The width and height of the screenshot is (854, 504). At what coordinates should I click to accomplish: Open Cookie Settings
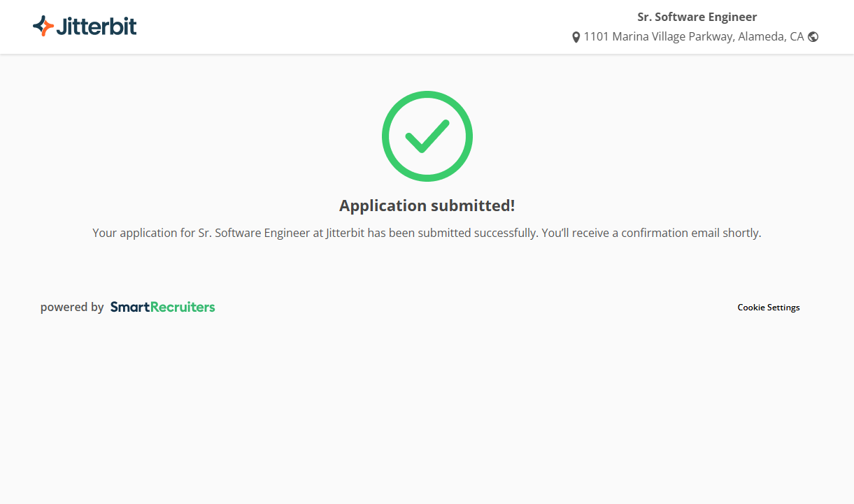768,308
